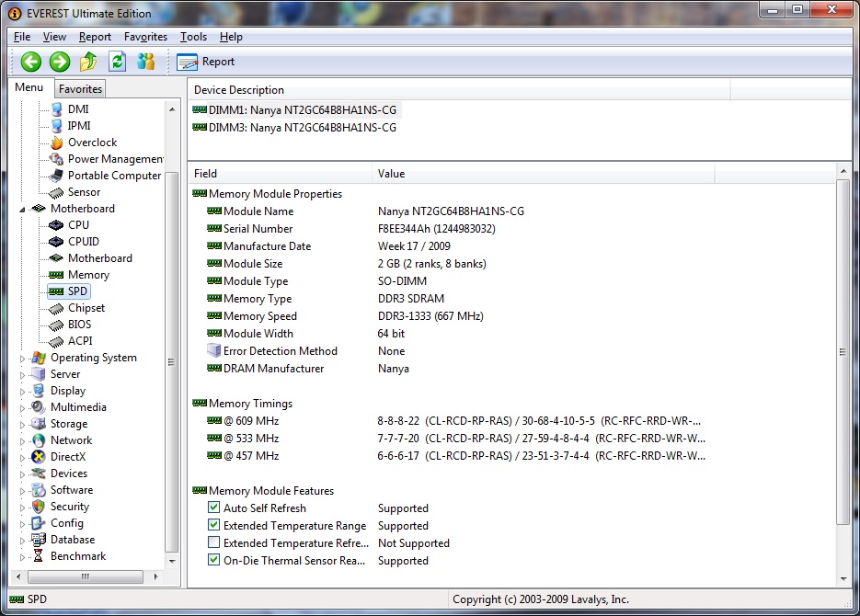Go back with the green left arrow
This screenshot has height=616, width=860.
[x=31, y=62]
